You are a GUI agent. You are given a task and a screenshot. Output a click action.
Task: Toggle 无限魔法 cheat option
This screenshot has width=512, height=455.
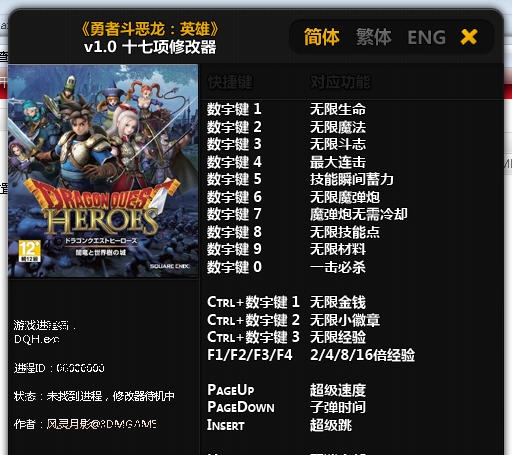pos(338,127)
